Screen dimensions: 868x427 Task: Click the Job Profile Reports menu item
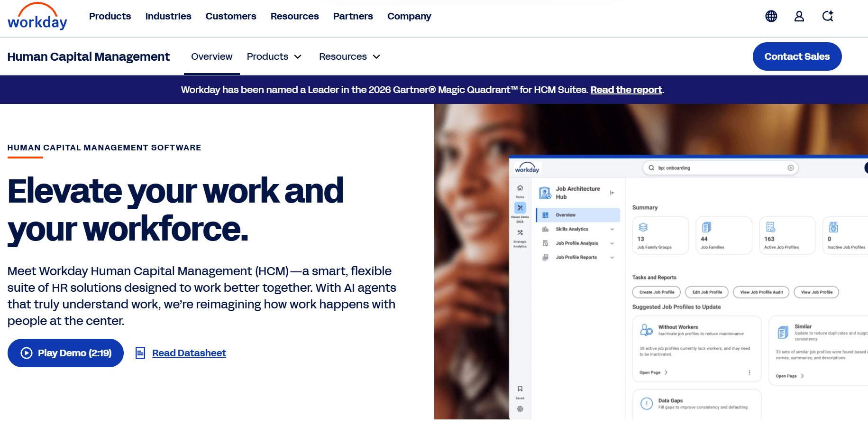pyautogui.click(x=578, y=258)
